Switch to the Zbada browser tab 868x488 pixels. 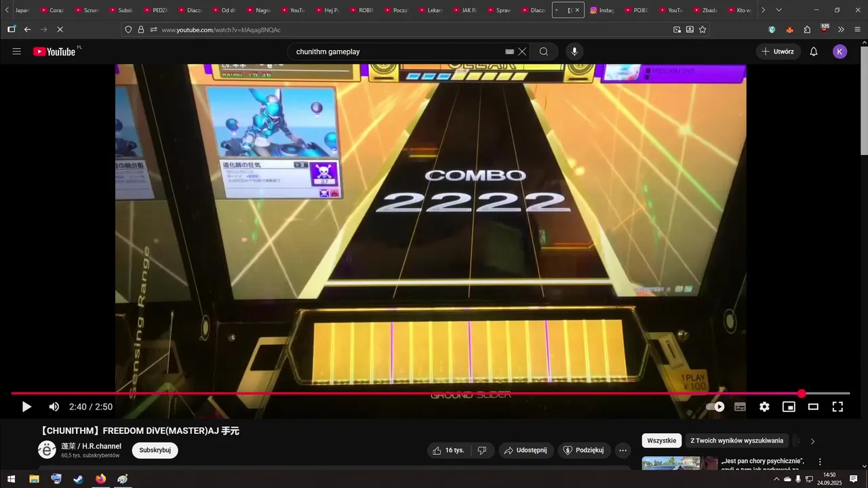[705, 10]
